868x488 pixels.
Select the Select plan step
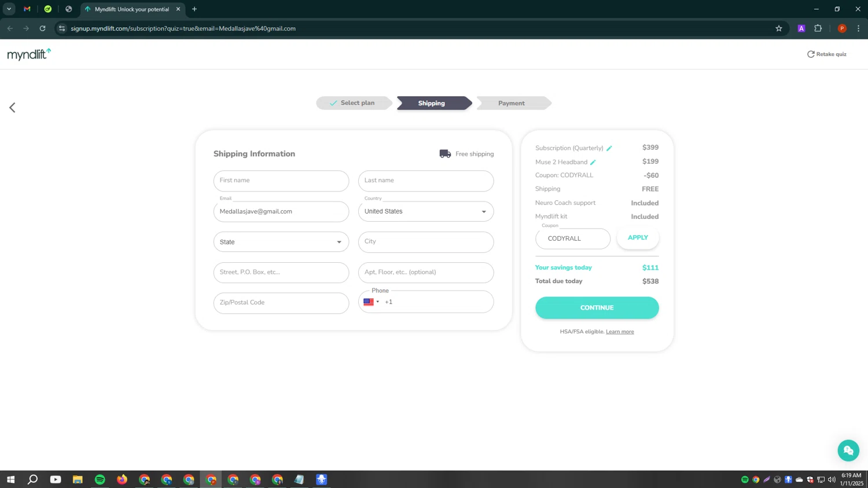click(x=354, y=103)
